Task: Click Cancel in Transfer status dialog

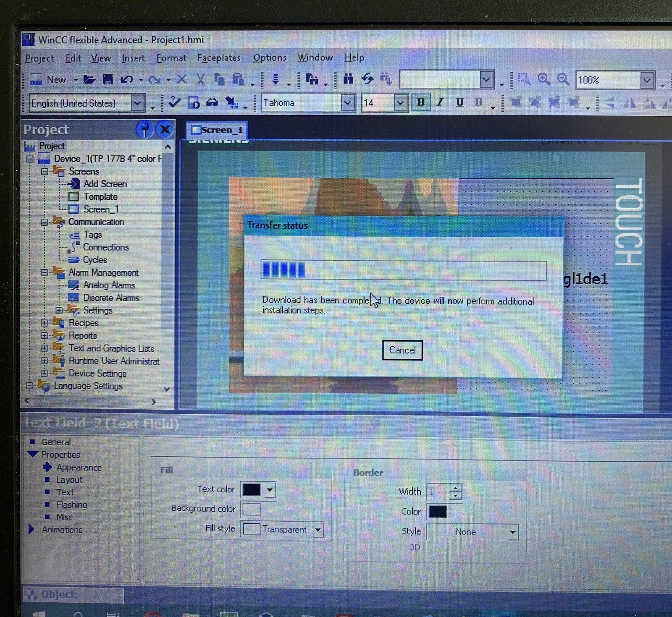Action: 402,350
